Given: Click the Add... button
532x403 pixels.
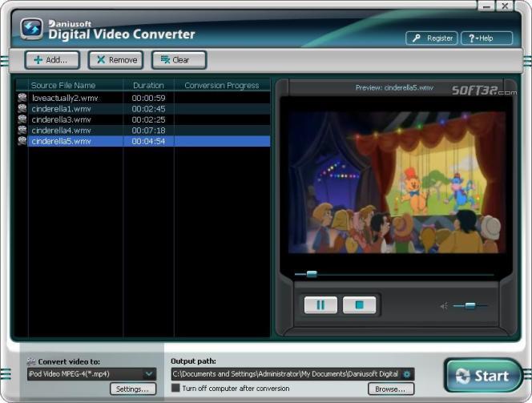Looking at the screenshot, I should [x=52, y=60].
